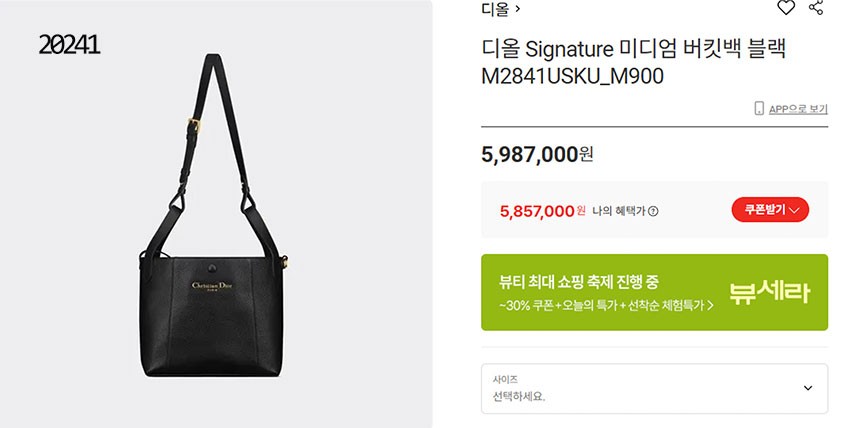Click the red 5,857,000원 benefit price
This screenshot has height=428, width=860.
tap(542, 211)
